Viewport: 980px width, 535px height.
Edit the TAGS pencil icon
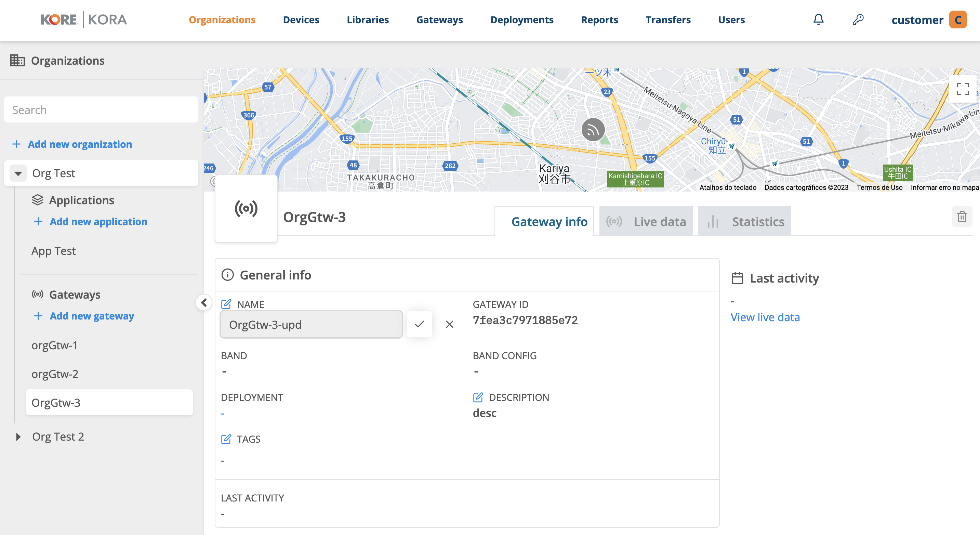coord(226,439)
